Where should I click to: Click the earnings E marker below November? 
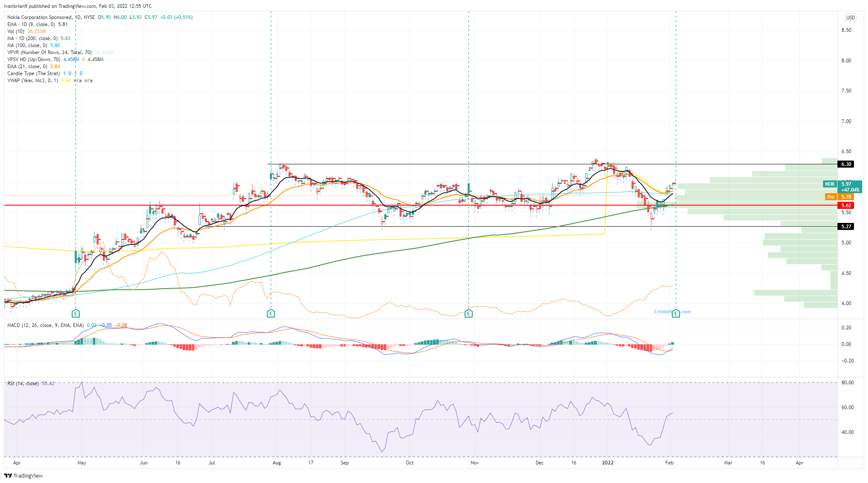click(469, 313)
